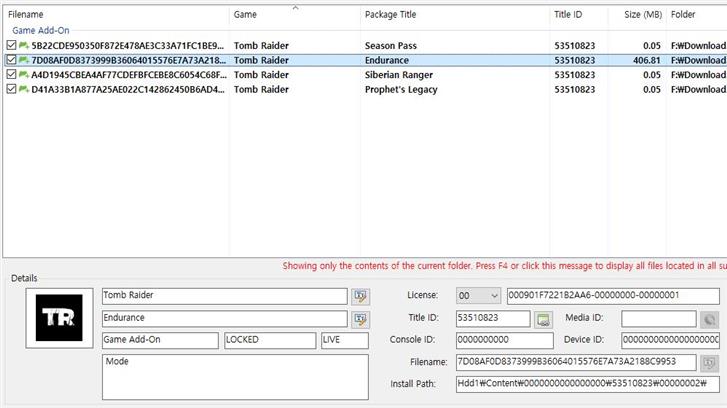
Task: Click the Endurance package title cell
Action: pos(387,60)
